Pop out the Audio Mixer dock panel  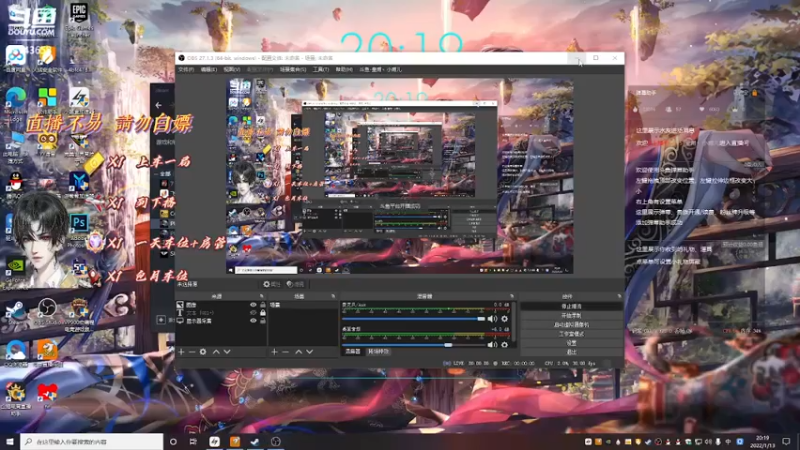tap(512, 296)
